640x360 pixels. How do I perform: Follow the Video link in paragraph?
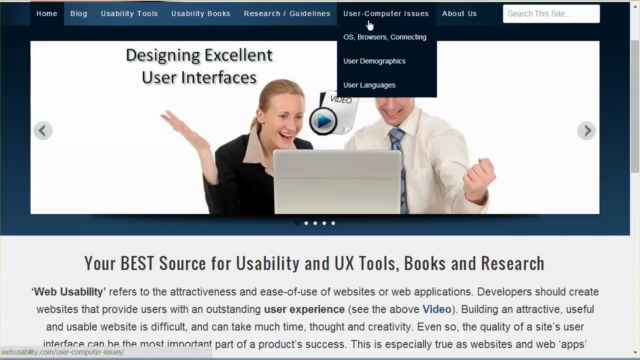click(x=437, y=309)
